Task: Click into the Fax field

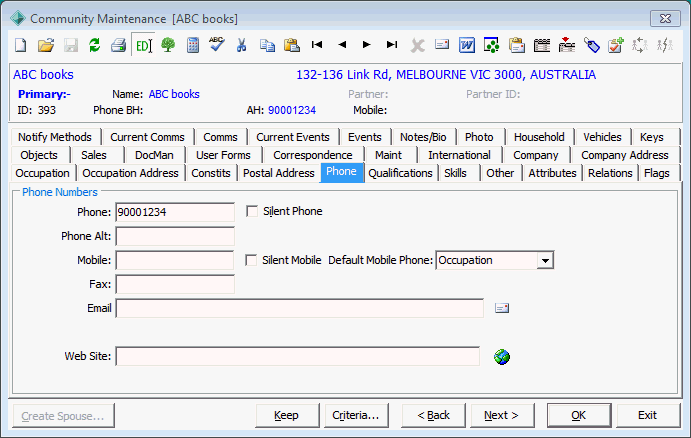Action: [x=175, y=284]
